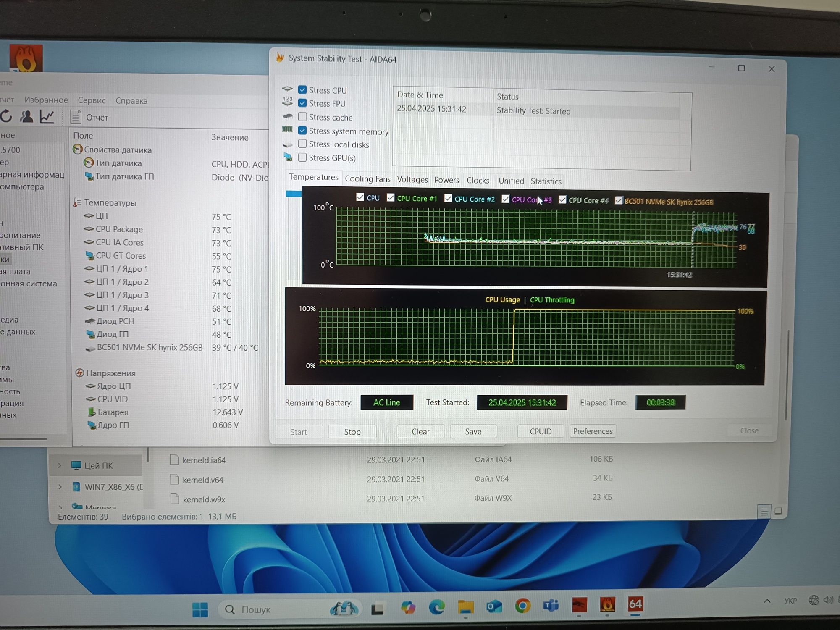The image size is (840, 630).
Task: Click the BC501 NVMe drive icon in sensor list
Action: 90,348
